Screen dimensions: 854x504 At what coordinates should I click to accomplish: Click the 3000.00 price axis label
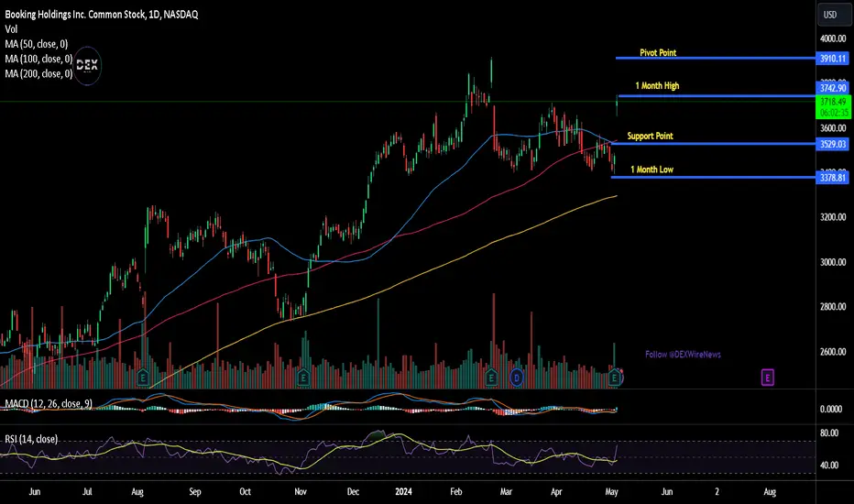(833, 261)
